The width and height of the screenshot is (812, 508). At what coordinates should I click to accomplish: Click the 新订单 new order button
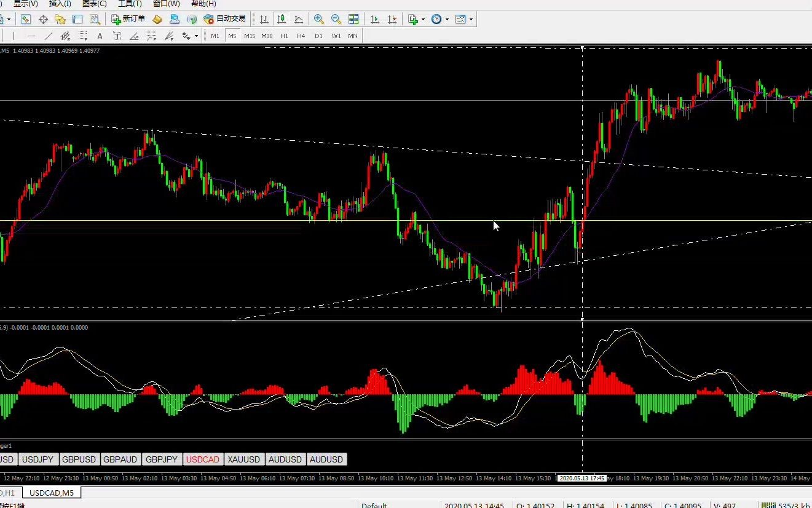pos(128,19)
